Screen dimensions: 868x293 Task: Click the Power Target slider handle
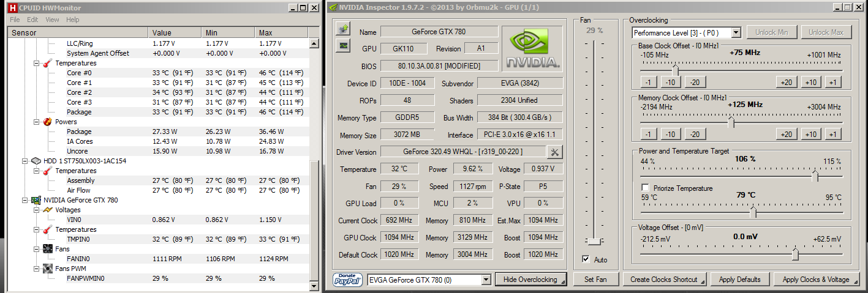pyautogui.click(x=815, y=176)
